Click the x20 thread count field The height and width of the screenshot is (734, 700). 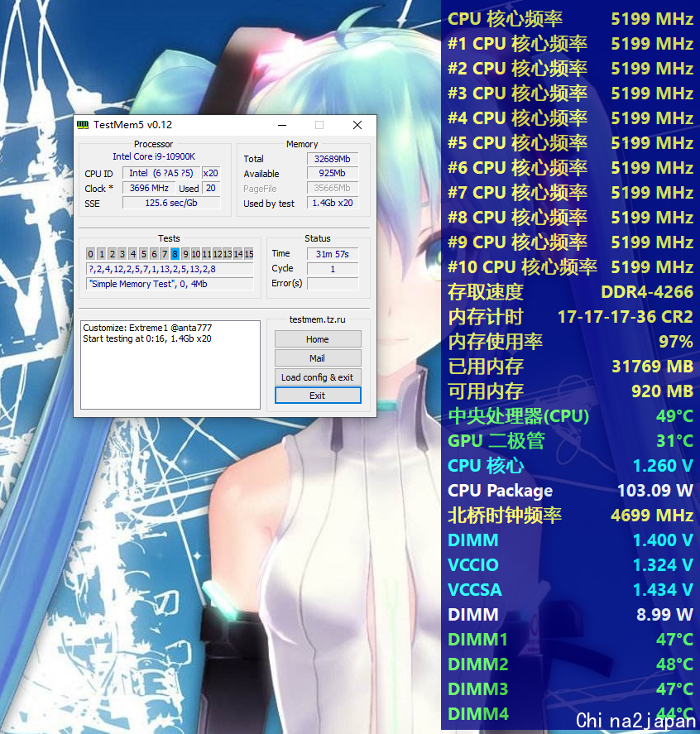click(210, 173)
